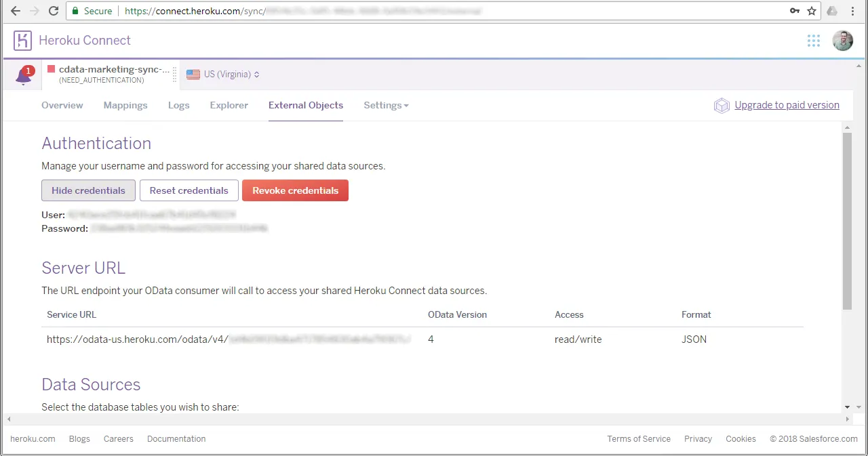Viewport: 868px width, 456px height.
Task: Click the cube icon beside Upgrade
Action: (x=722, y=106)
